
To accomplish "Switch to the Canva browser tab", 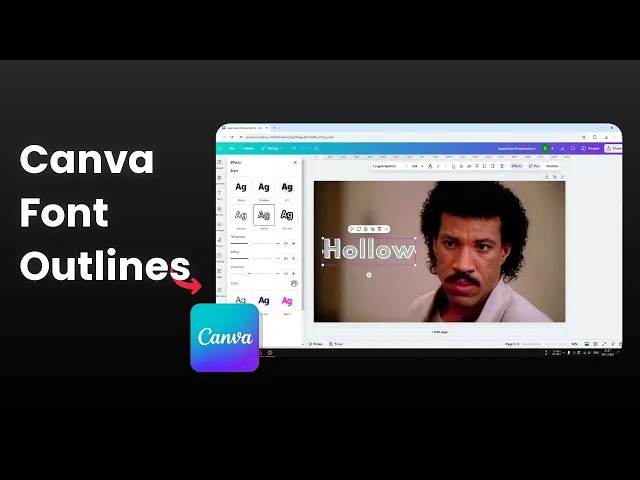I will point(245,128).
